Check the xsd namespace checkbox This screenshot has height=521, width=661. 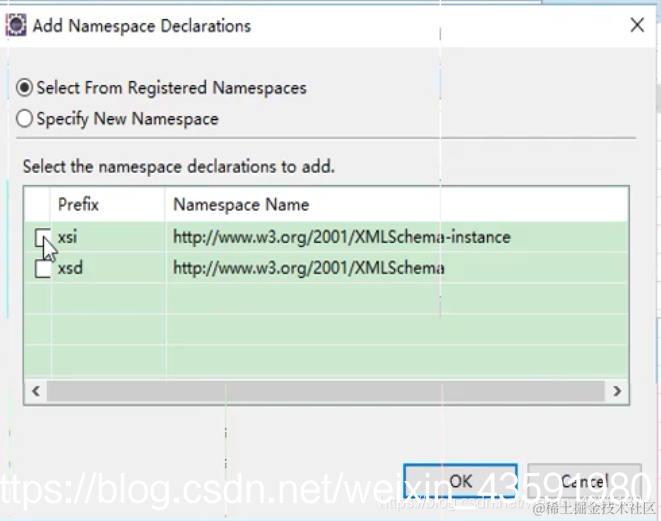tap(43, 269)
